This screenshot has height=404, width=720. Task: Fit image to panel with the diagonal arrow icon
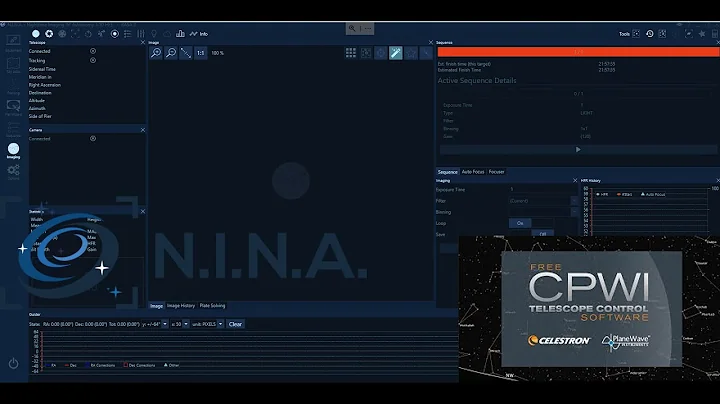coord(186,53)
